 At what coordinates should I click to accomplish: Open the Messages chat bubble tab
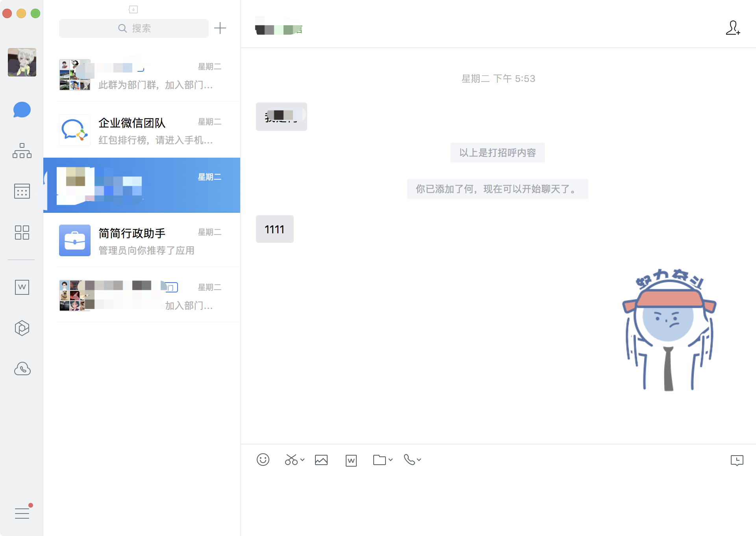point(22,110)
